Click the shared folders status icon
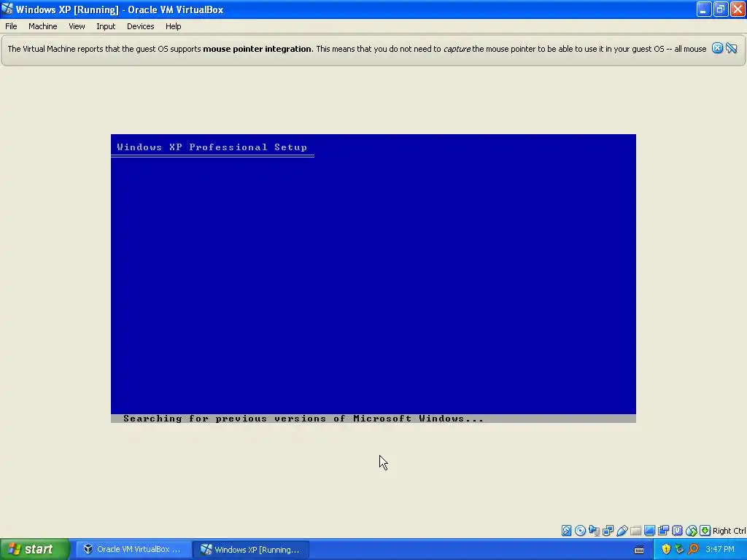Image resolution: width=747 pixels, height=560 pixels. pyautogui.click(x=635, y=531)
